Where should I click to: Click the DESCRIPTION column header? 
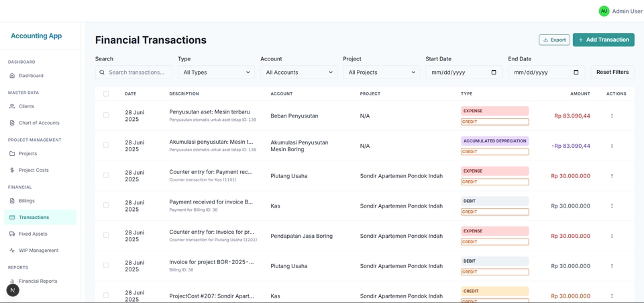click(184, 94)
